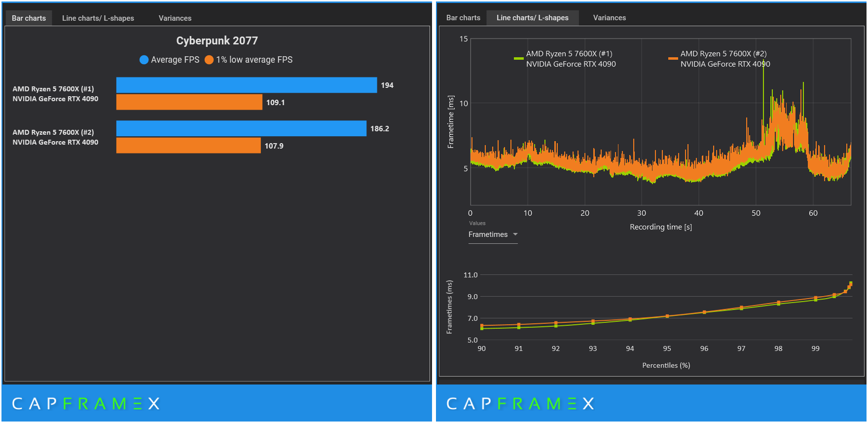Select the Bar charts tab in left panel
The height and width of the screenshot is (423, 868).
tap(29, 18)
